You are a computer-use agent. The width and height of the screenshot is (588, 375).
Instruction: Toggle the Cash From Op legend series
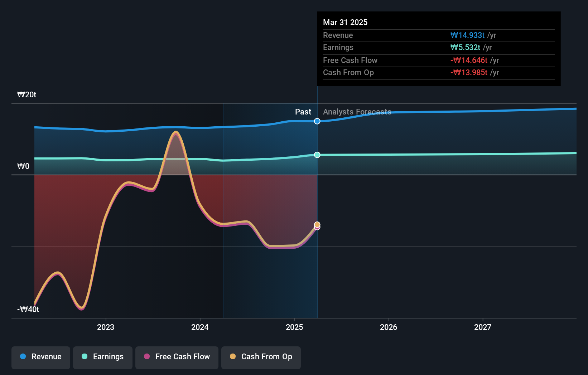(261, 357)
